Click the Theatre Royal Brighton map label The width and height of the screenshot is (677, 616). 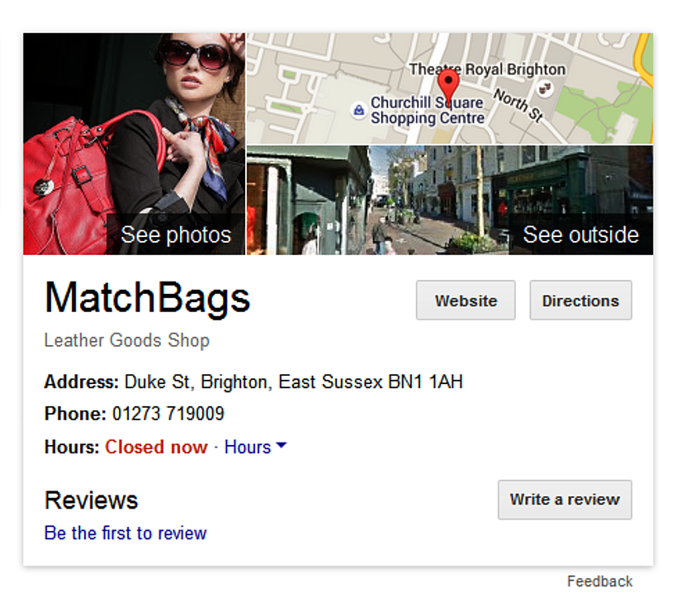point(487,69)
